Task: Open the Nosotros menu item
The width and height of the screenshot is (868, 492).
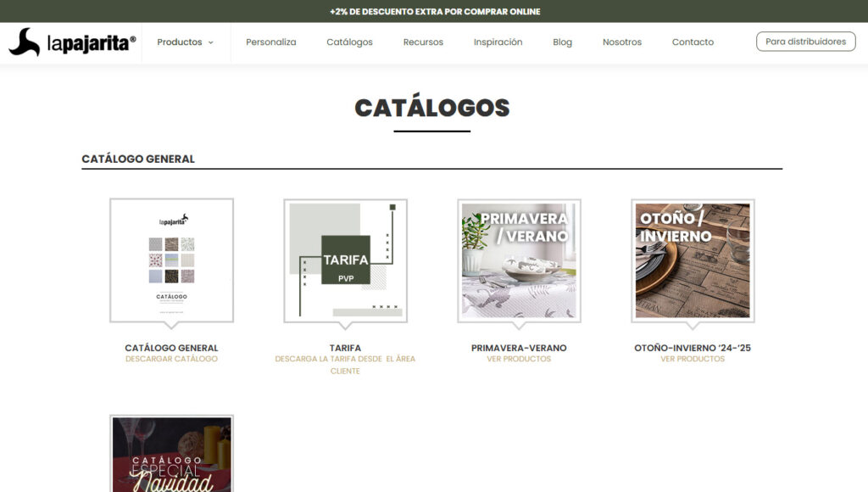Action: tap(621, 42)
